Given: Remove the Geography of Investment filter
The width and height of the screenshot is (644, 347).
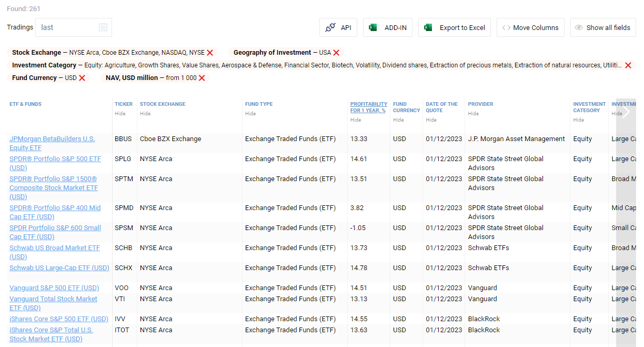Looking at the screenshot, I should 336,53.
